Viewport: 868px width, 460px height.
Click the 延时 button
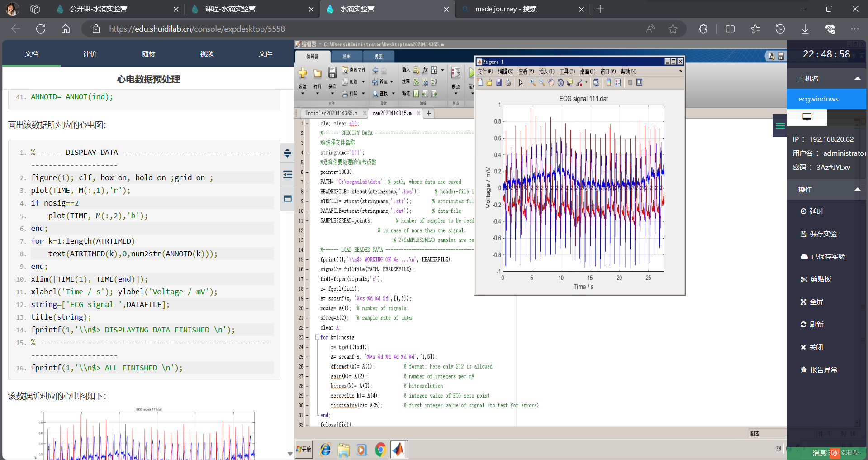[812, 211]
